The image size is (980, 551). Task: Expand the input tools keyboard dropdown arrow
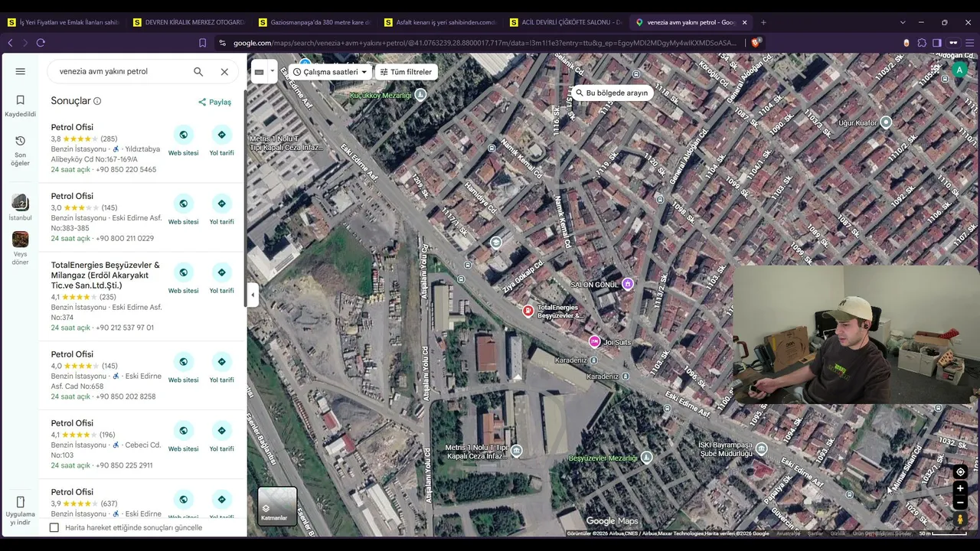272,71
